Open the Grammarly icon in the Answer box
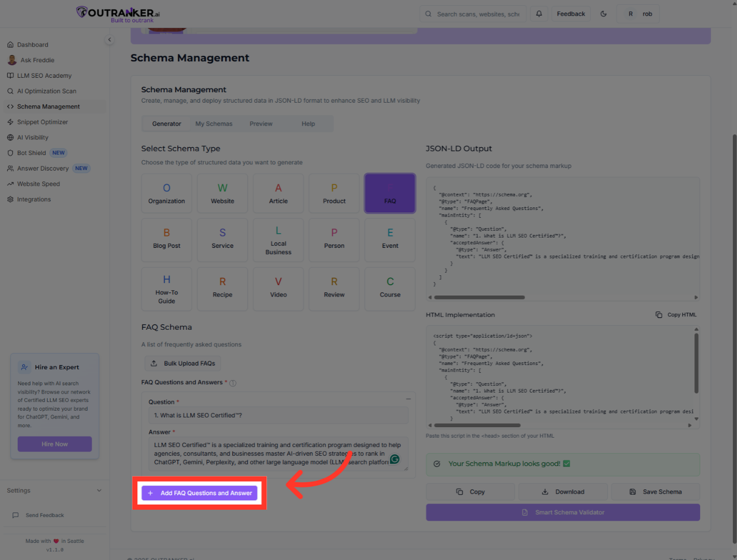Screen dimensions: 737x560 (x=394, y=459)
